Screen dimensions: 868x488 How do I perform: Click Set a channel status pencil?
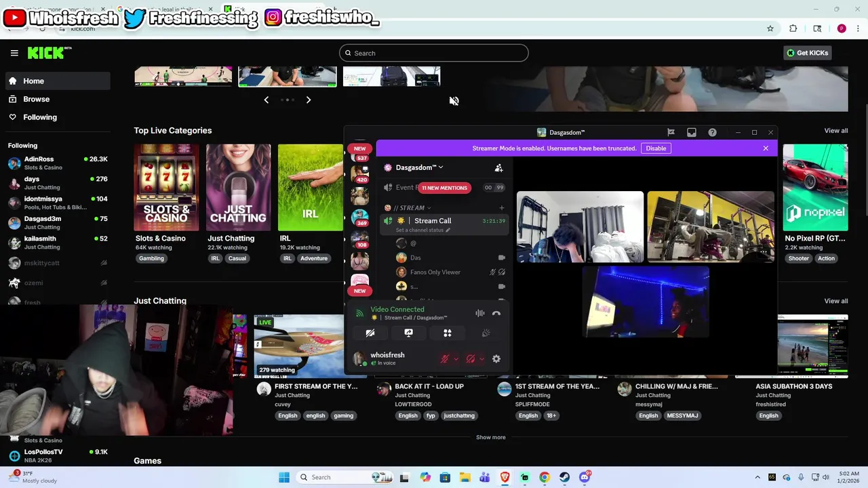click(x=448, y=230)
